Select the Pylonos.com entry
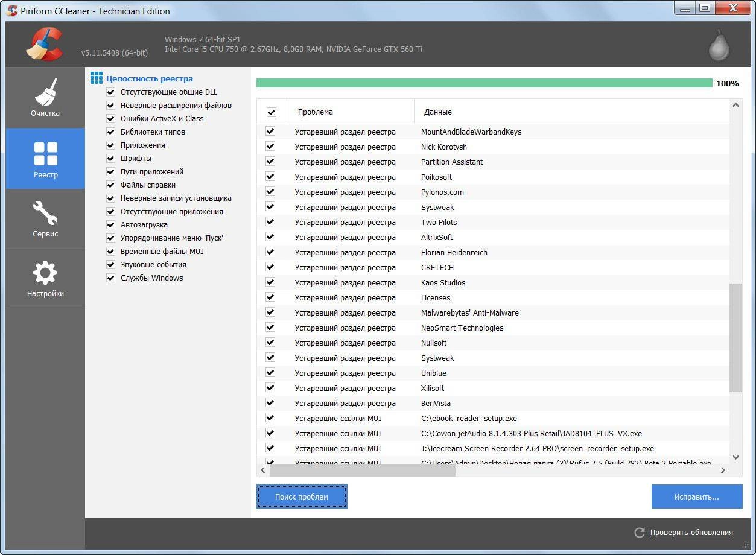756x555 pixels. pos(442,192)
